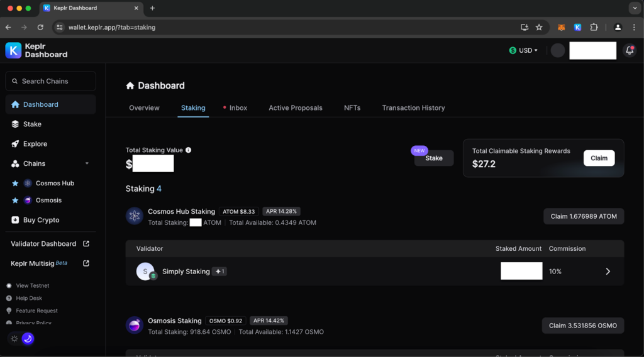Viewport: 644px width, 357px height.
Task: Click the Osmosis Staking chain logo
Action: coord(135,325)
